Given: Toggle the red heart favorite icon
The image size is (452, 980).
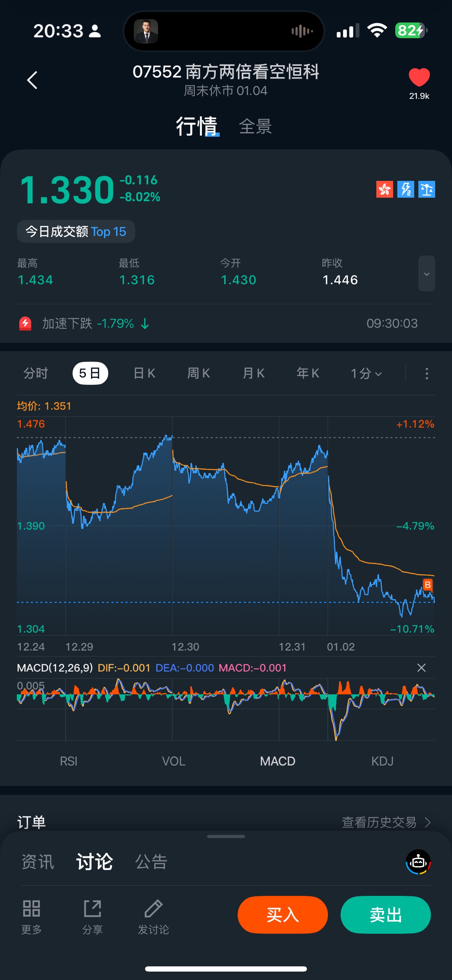Looking at the screenshot, I should (419, 77).
